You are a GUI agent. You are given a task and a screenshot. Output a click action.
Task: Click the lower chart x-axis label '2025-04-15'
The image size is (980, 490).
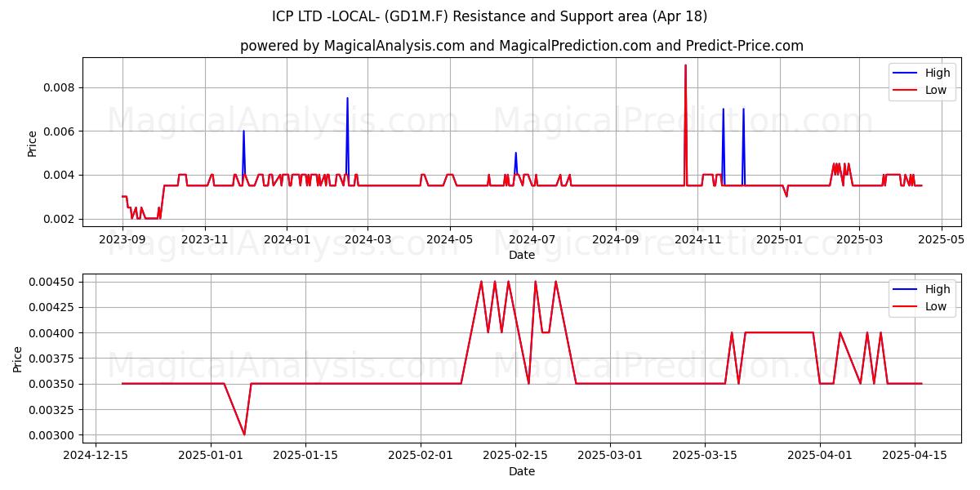click(x=915, y=455)
